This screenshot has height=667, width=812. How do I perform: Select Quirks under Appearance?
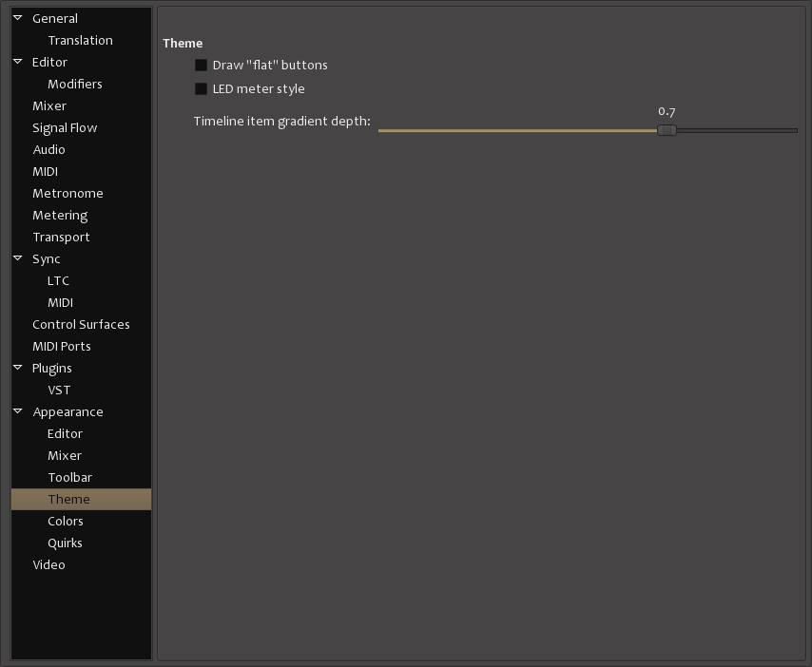tap(65, 543)
